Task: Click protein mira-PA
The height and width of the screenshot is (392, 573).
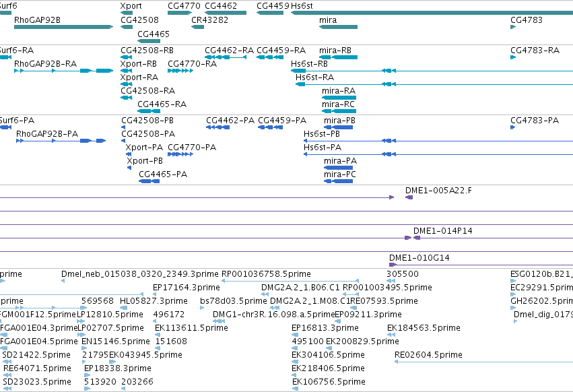Action: 339,168
